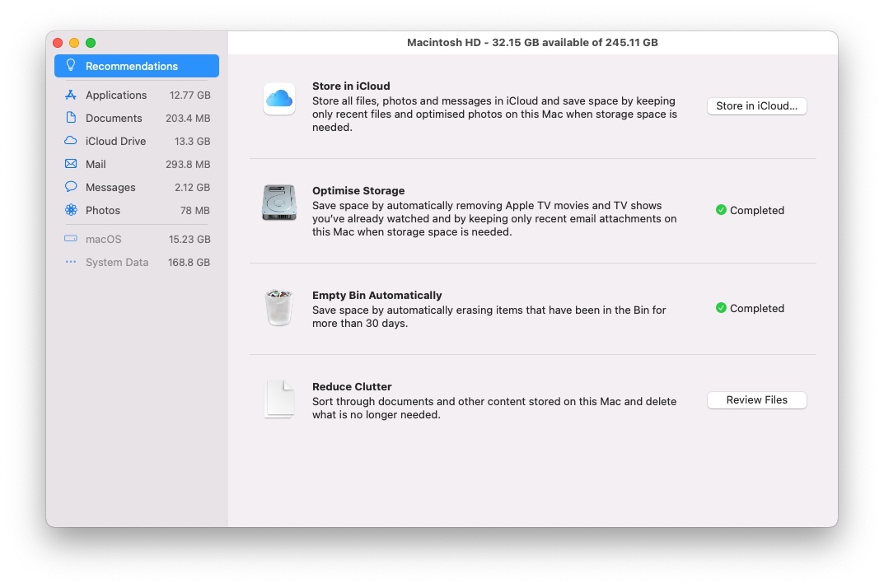Viewport: 884px width, 588px height.
Task: Click the Messages speech bubble icon
Action: pos(71,187)
